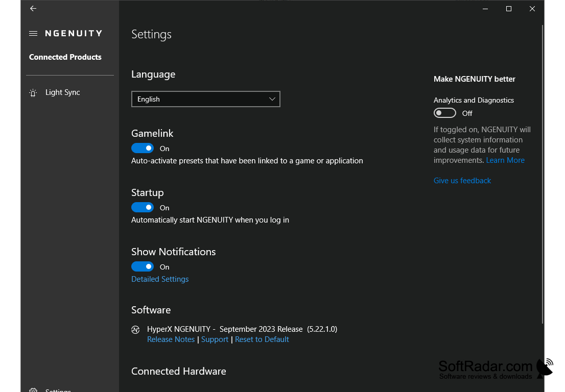Click the Learn More link
Viewport: 565px width, 392px height.
click(x=505, y=160)
